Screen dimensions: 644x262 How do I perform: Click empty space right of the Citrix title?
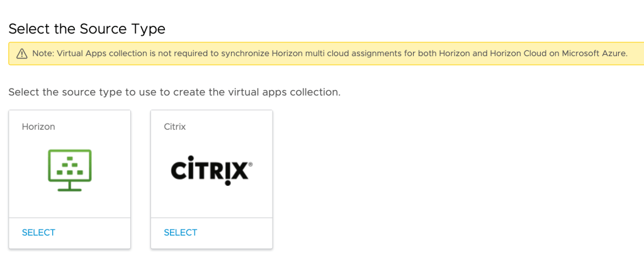233,127
